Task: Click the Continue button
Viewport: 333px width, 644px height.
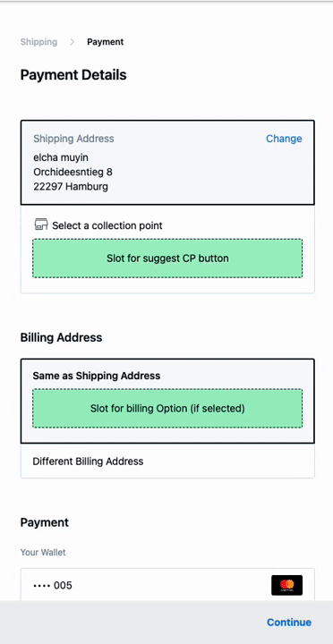Action: [289, 623]
